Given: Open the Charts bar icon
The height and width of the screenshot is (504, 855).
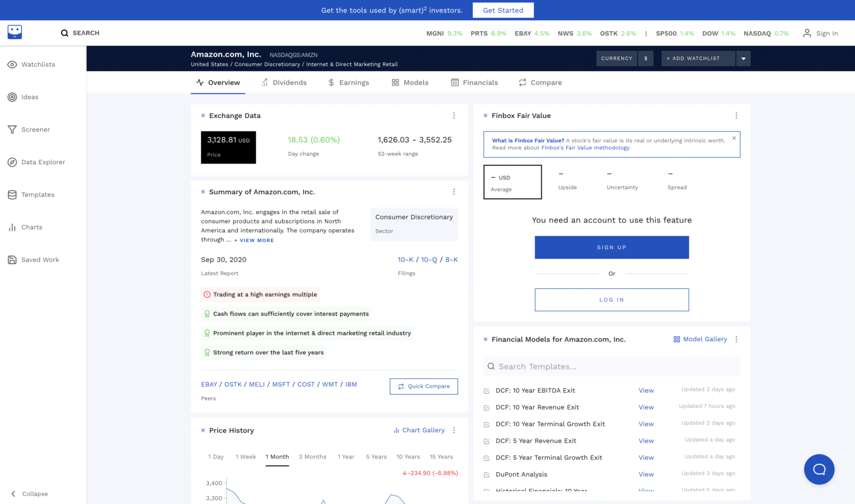Looking at the screenshot, I should (12, 227).
